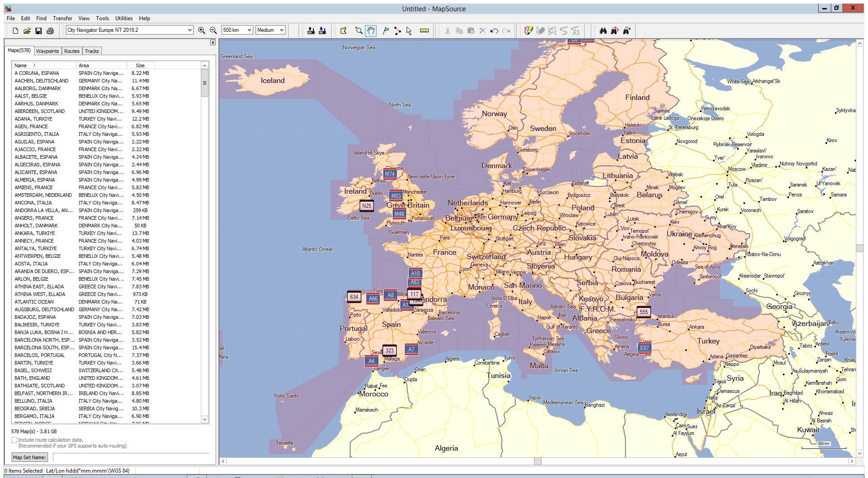
Task: Switch to the Routes tab
Action: click(x=72, y=51)
